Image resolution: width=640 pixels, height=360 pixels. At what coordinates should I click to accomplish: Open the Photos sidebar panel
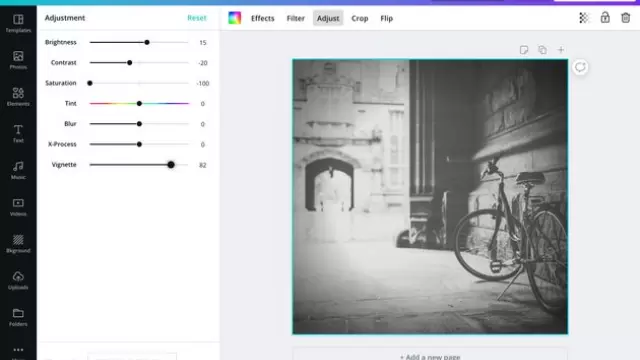point(18,60)
